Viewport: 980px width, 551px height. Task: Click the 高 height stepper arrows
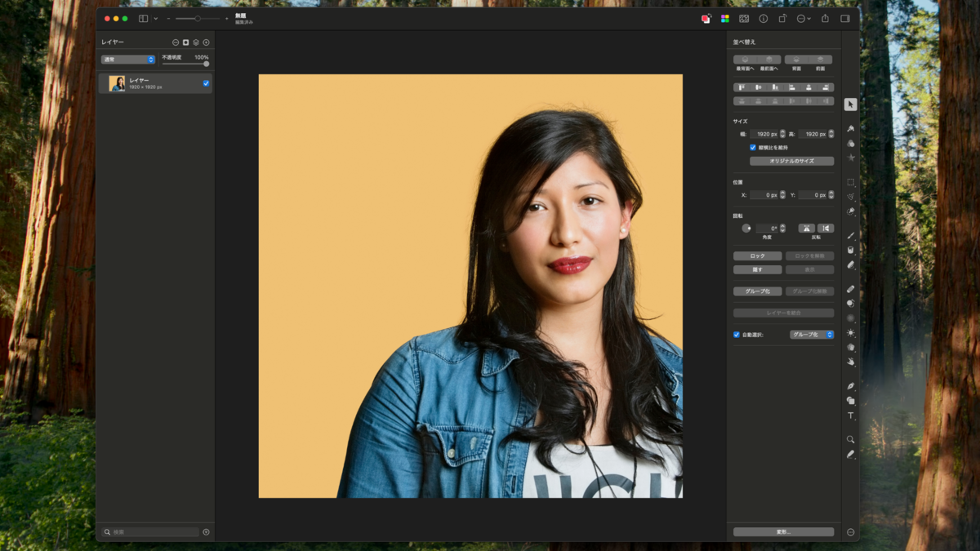(831, 134)
